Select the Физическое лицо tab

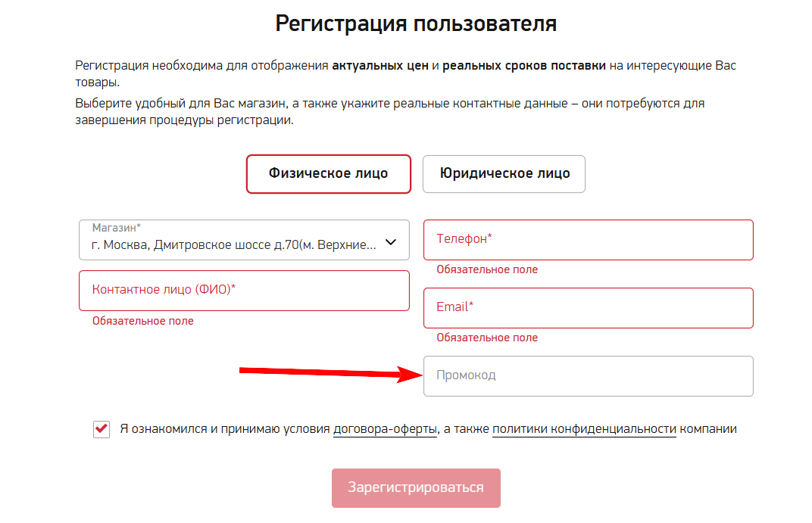(328, 173)
